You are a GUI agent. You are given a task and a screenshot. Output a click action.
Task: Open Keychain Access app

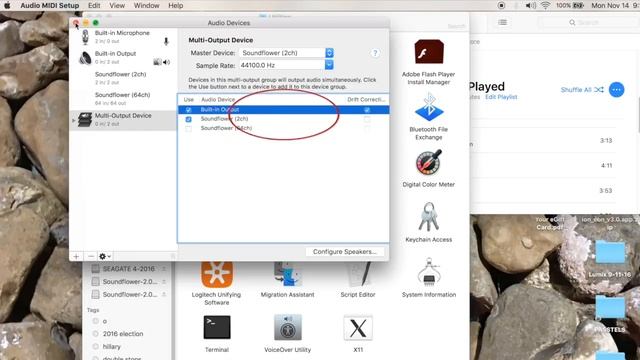pyautogui.click(x=429, y=222)
